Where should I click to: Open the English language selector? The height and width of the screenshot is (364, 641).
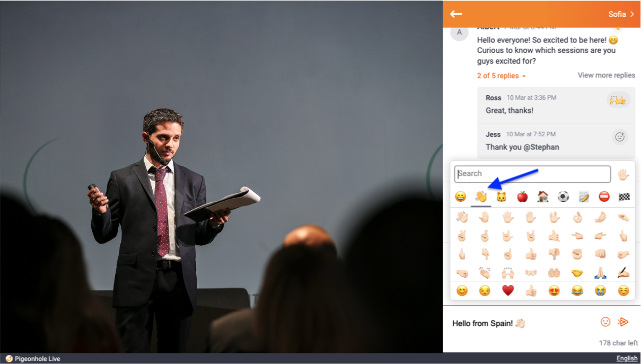(x=627, y=359)
